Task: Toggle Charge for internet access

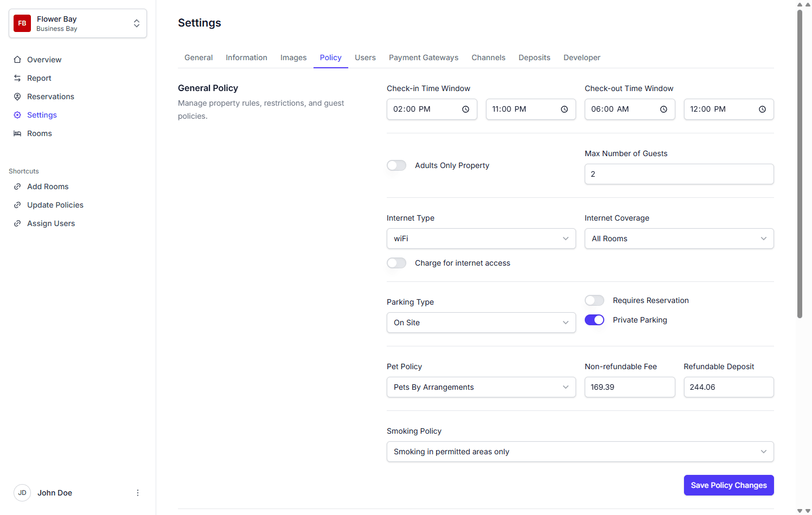Action: click(397, 263)
